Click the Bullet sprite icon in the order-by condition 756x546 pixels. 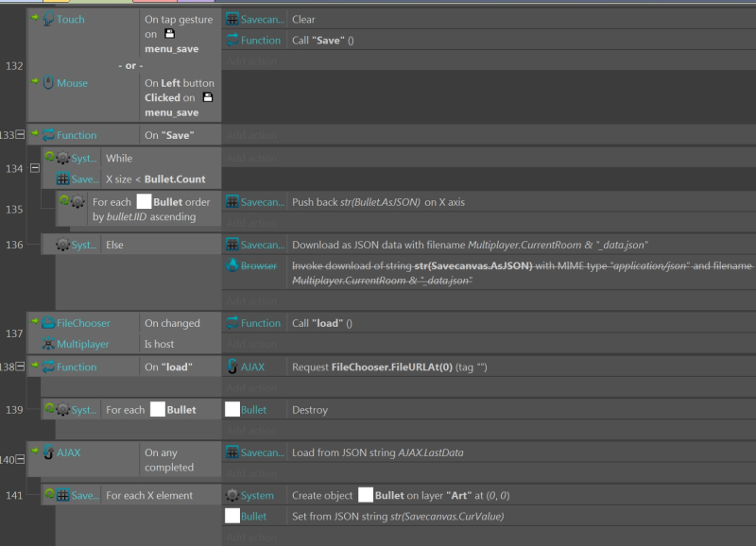coord(145,201)
